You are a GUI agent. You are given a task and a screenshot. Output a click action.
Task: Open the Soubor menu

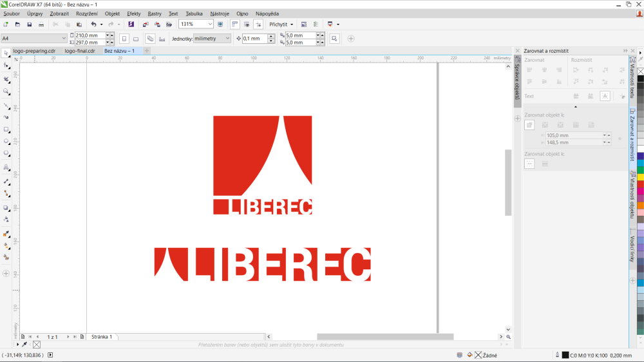[x=12, y=14]
